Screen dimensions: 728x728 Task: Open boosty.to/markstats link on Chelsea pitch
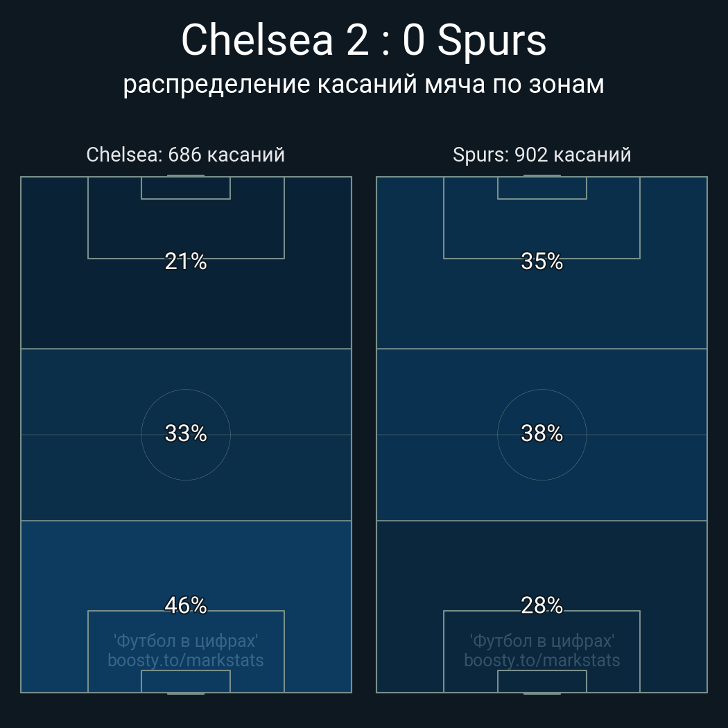coord(186,660)
